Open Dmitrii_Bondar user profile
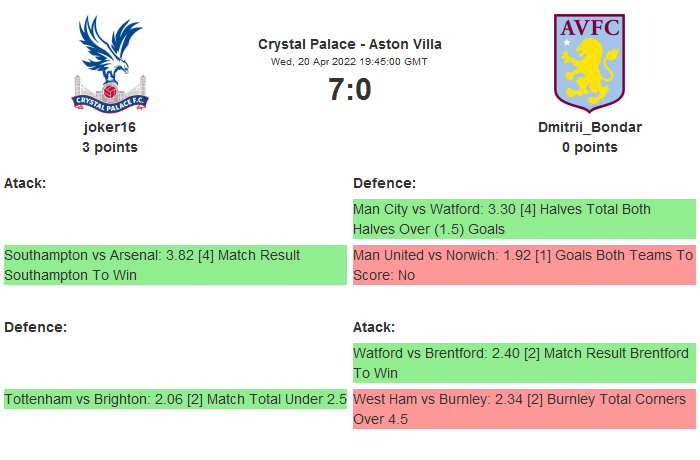 pyautogui.click(x=589, y=127)
